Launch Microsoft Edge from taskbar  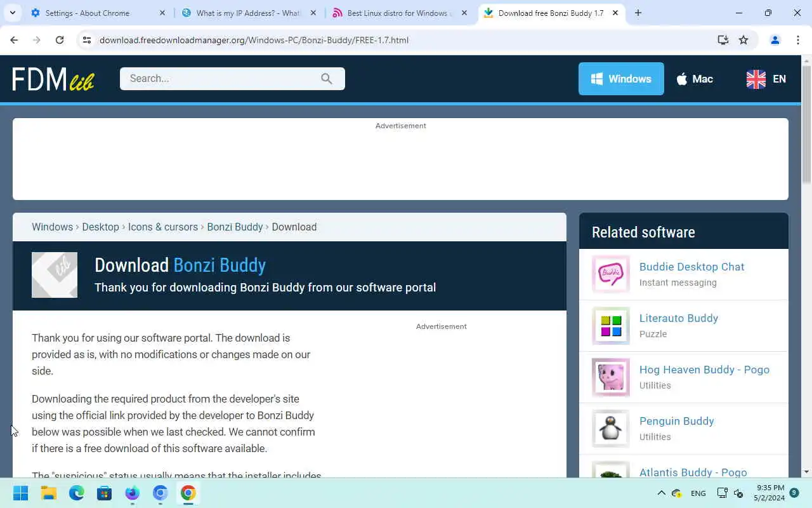click(77, 493)
